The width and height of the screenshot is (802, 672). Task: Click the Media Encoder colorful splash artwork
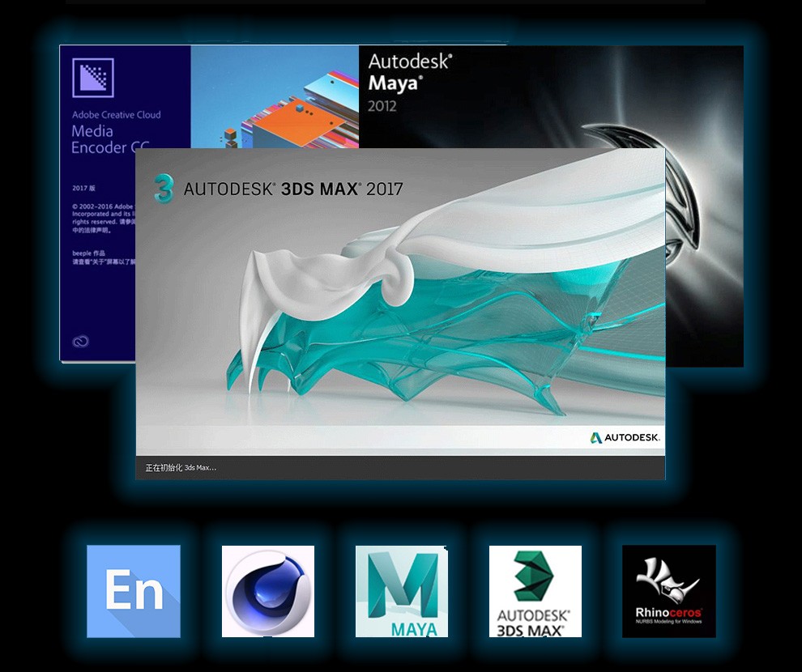275,96
